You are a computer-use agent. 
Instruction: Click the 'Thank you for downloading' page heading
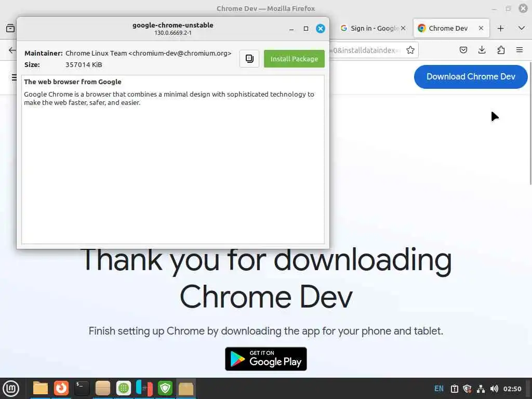tap(266, 261)
